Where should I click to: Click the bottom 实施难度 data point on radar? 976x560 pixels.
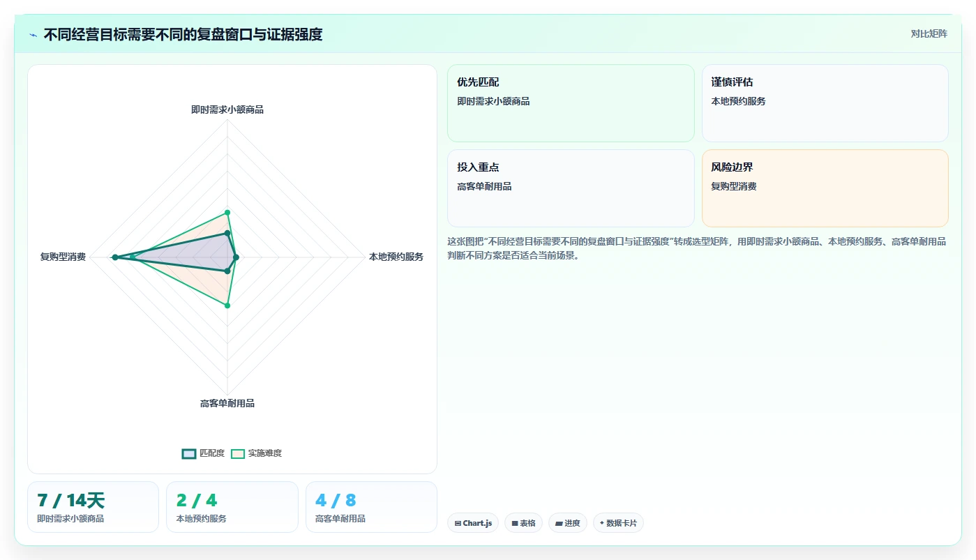pos(227,305)
